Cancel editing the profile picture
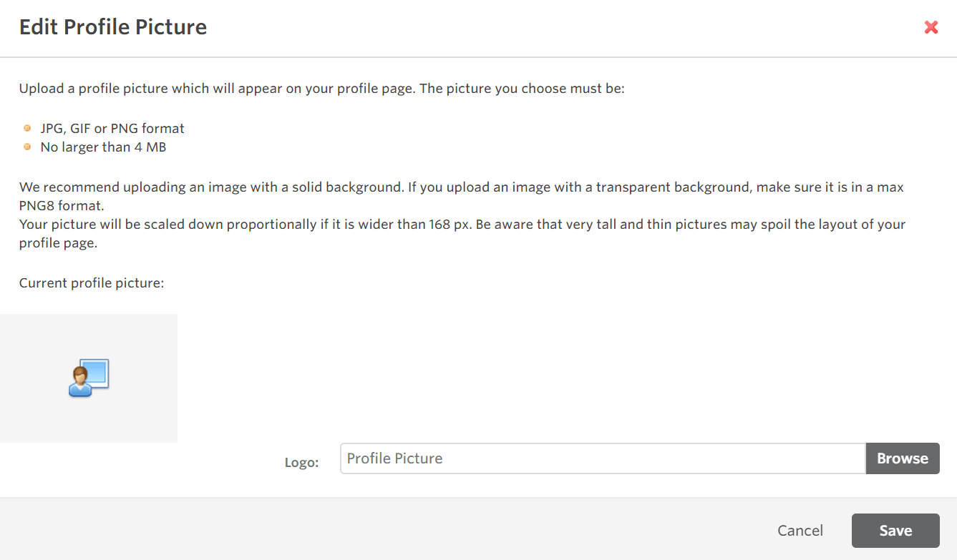This screenshot has width=957, height=560. point(800,531)
